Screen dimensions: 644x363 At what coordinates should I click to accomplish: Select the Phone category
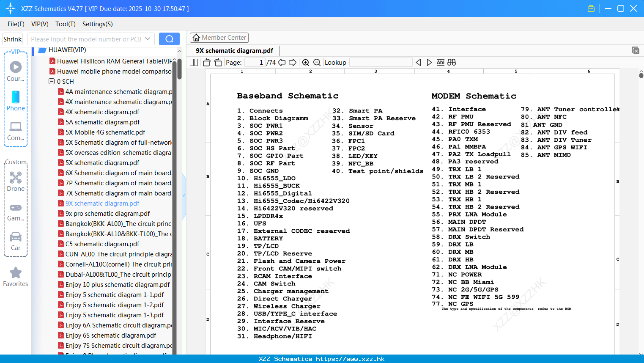pyautogui.click(x=16, y=101)
